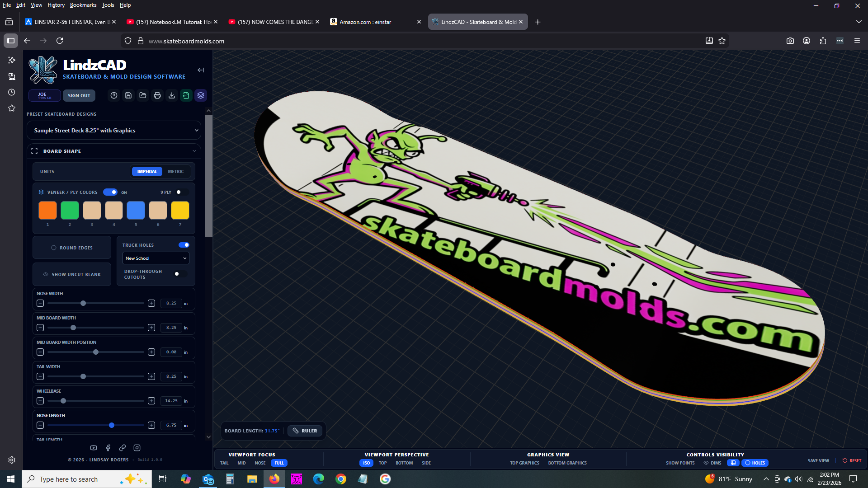Screen dimensions: 868x488
Task: Open the preset skateboard designs dropdown
Action: [x=113, y=130]
